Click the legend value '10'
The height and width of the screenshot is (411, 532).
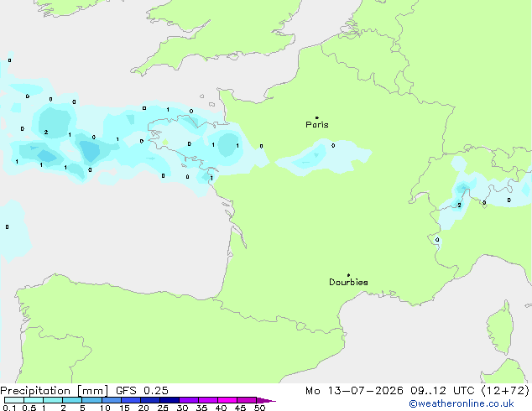point(105,408)
